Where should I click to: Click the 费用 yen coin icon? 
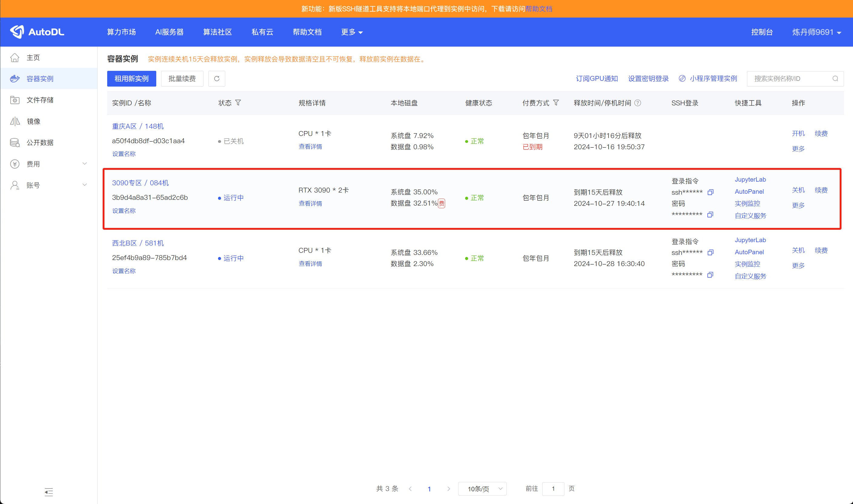(x=15, y=164)
